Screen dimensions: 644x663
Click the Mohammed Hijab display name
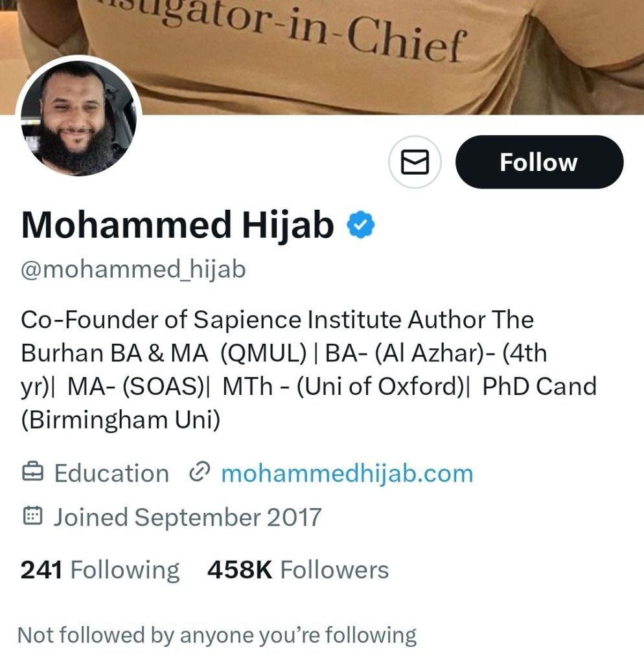point(178,225)
